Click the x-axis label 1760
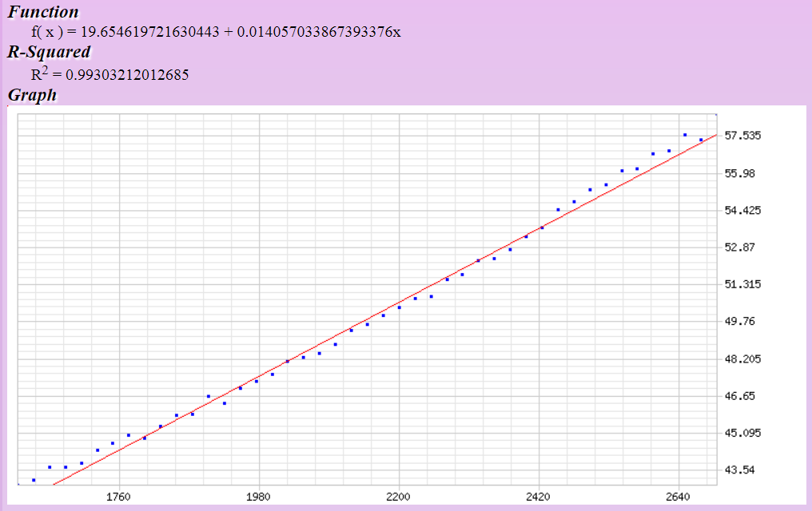 pos(118,496)
